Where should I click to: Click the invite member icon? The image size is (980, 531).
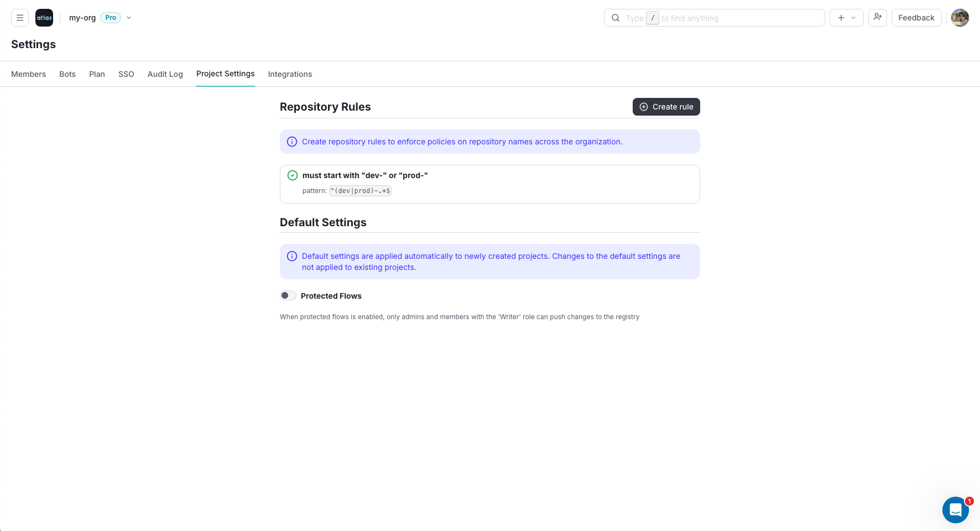877,17
